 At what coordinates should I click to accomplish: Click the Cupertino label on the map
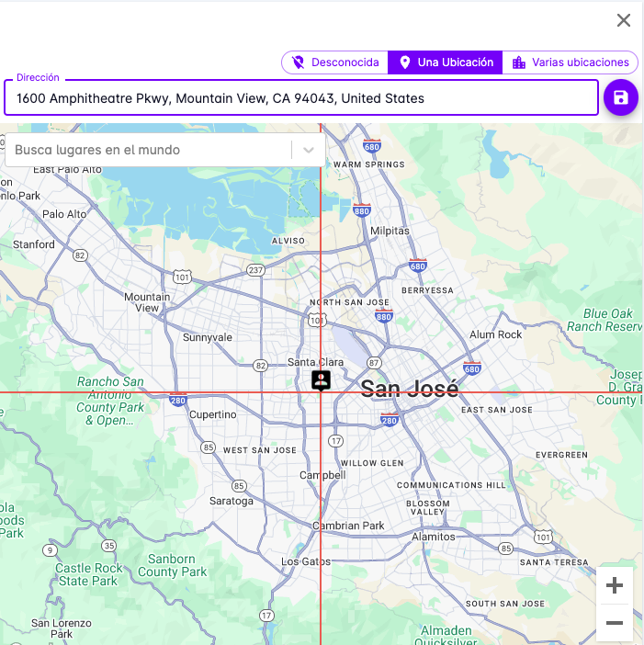[212, 414]
